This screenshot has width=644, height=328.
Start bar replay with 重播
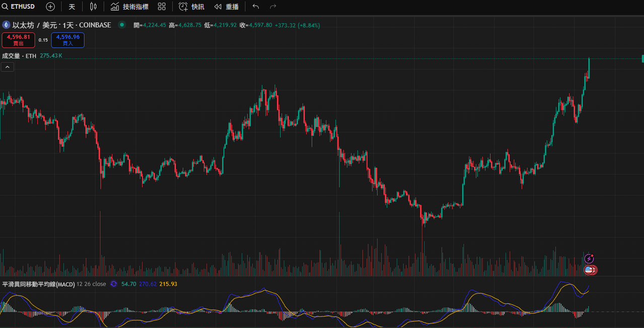click(x=226, y=7)
